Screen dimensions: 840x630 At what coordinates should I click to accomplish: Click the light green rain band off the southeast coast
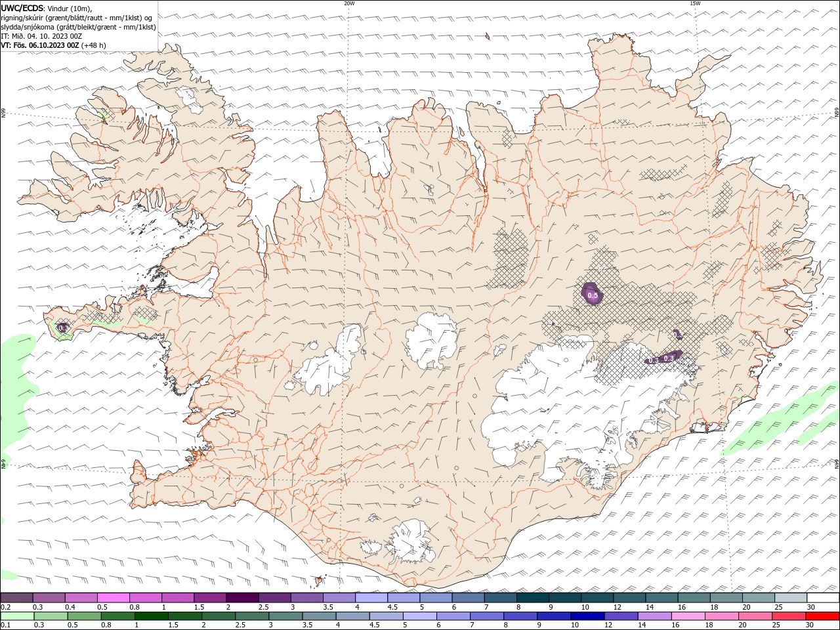781,417
